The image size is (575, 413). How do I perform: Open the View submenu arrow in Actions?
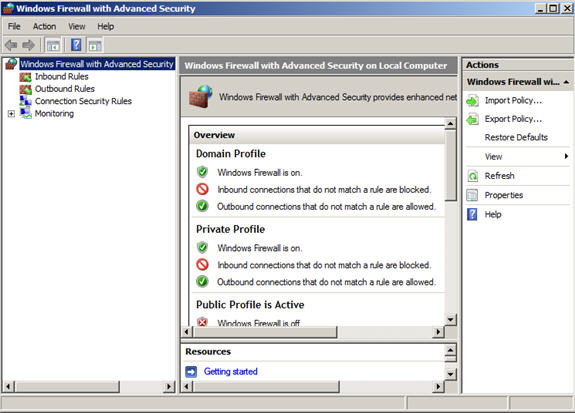pyautogui.click(x=566, y=156)
